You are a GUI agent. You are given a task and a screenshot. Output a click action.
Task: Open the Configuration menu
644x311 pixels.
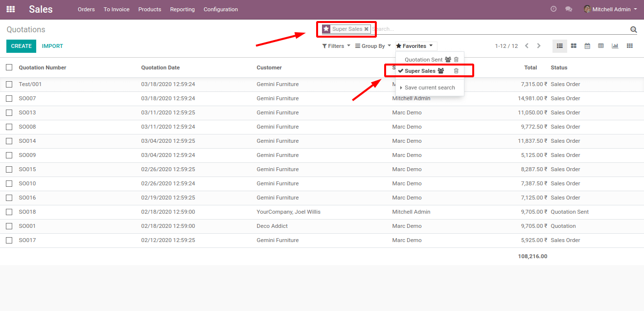click(x=221, y=9)
